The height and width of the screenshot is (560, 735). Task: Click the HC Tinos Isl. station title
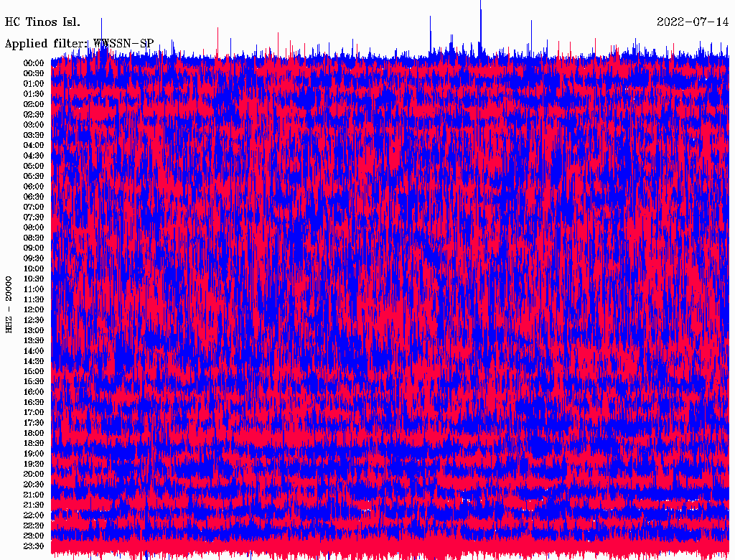click(x=42, y=22)
